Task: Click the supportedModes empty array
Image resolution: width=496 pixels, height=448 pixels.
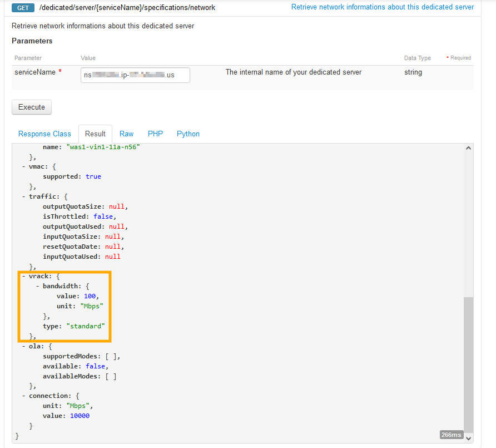Action: click(111, 357)
